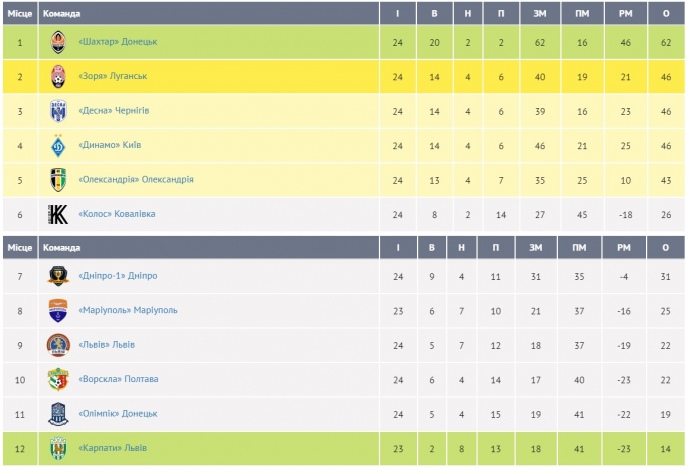Image resolution: width=690 pixels, height=470 pixels.
Task: Select the «Зоря» Луганськ team name
Action: tap(112, 76)
